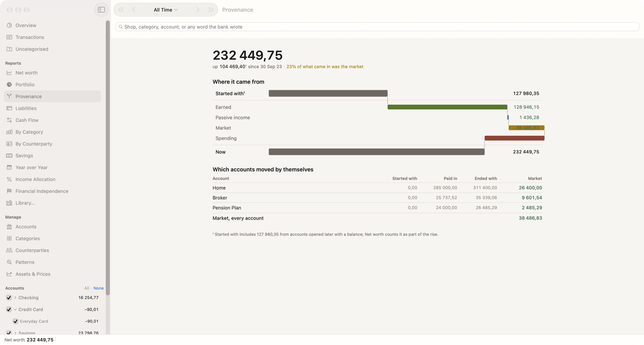
Task: Open the Savings report
Action: coord(52,156)
